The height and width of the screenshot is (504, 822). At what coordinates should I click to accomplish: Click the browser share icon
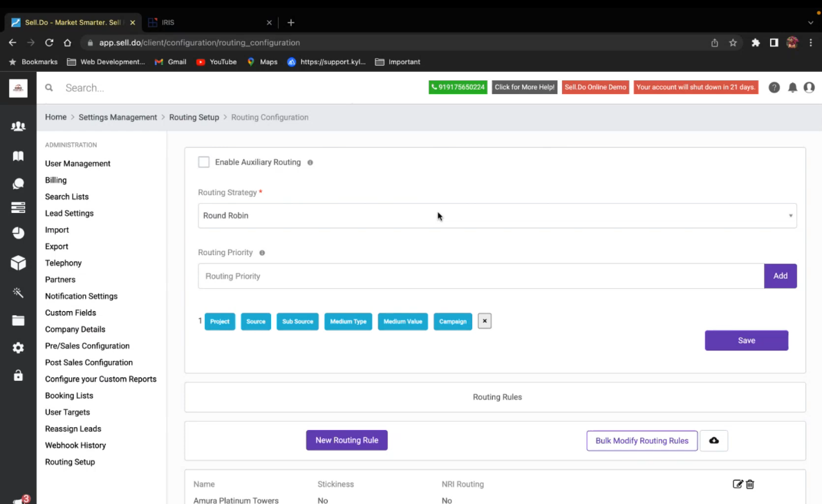coord(715,42)
